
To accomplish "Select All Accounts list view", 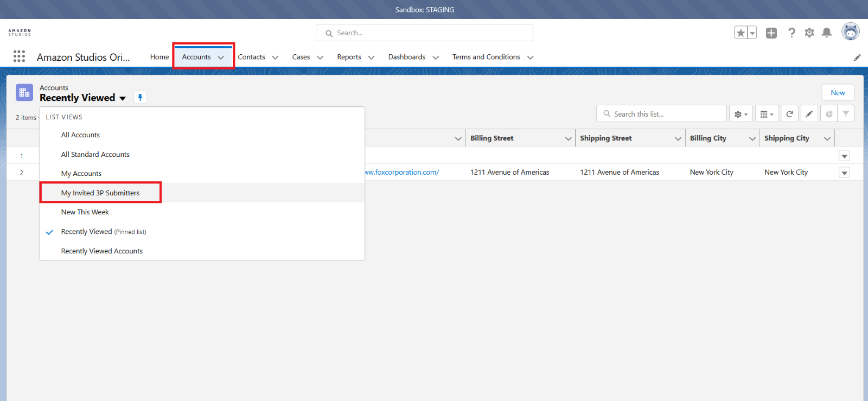I will pos(202,135).
